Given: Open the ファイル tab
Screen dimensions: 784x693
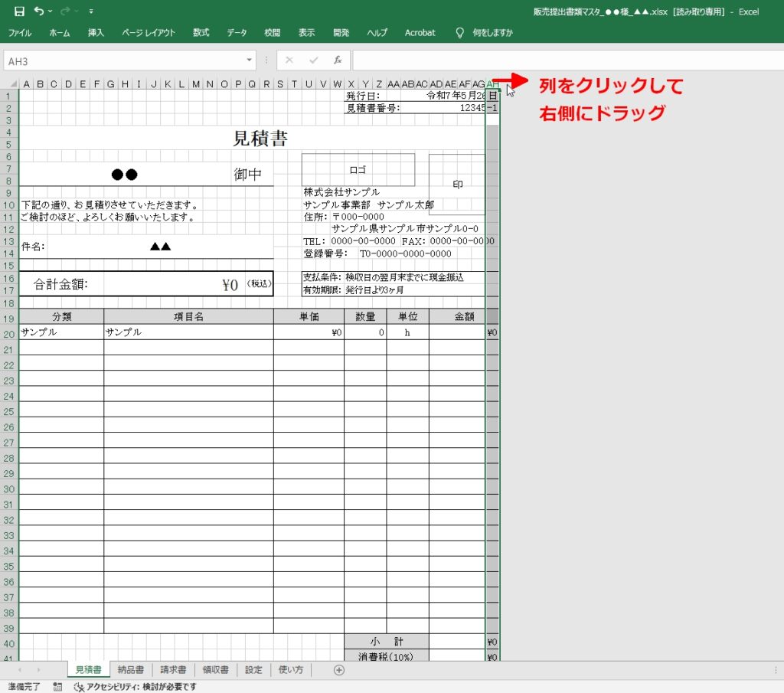Looking at the screenshot, I should tap(19, 32).
